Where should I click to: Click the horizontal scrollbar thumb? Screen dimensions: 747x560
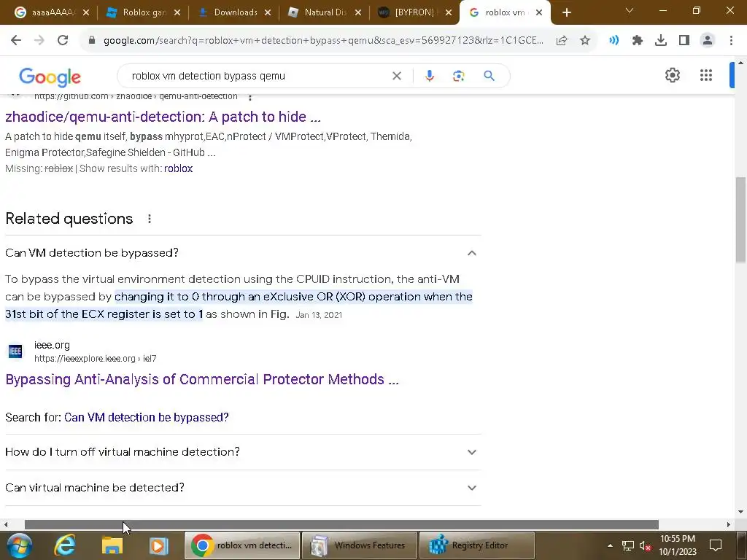pos(341,524)
